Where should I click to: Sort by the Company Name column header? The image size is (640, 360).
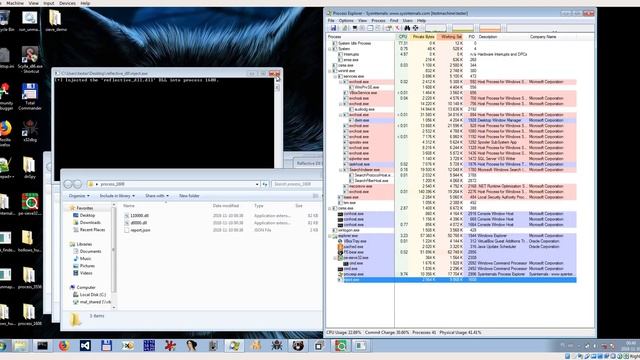pos(543,37)
